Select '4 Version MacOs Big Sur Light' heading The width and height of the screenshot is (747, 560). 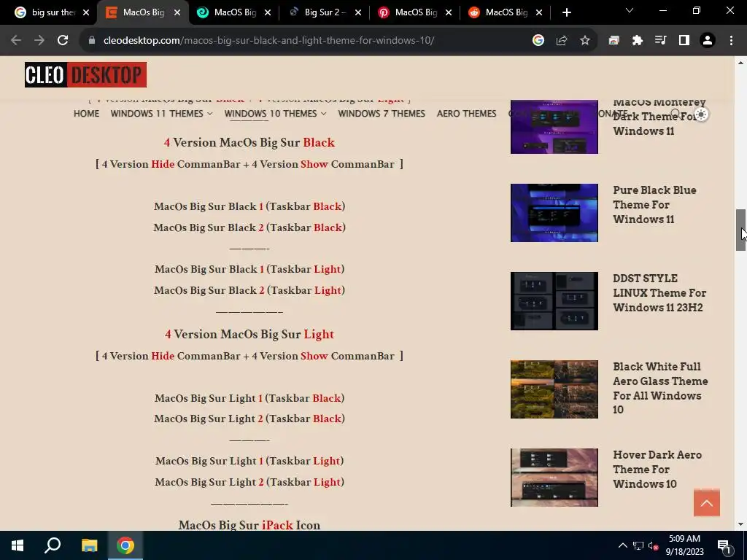coord(249,334)
